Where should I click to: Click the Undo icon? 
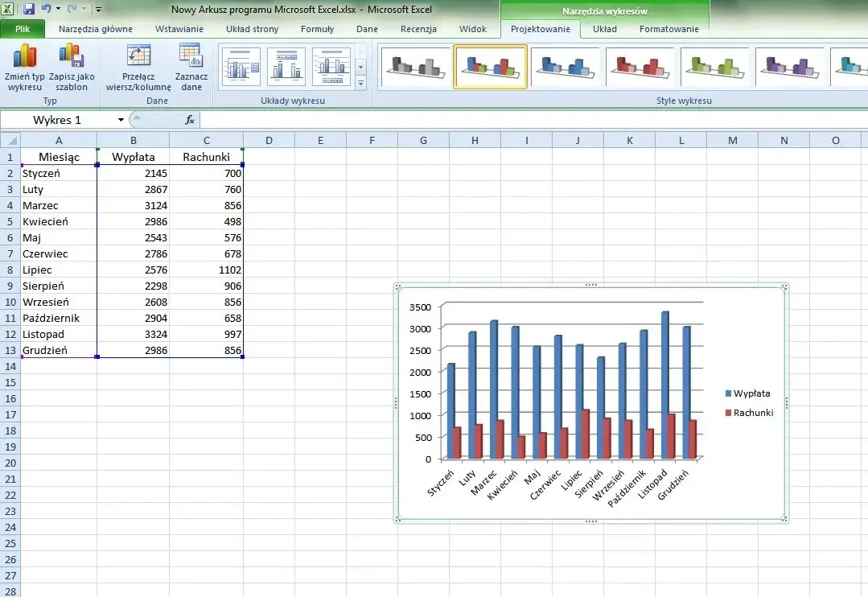pyautogui.click(x=47, y=9)
